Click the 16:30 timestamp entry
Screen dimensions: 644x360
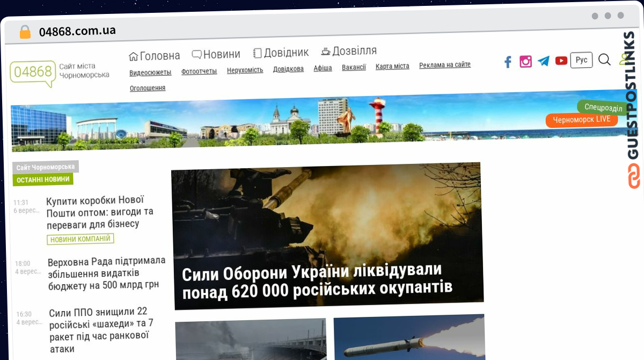(24, 314)
